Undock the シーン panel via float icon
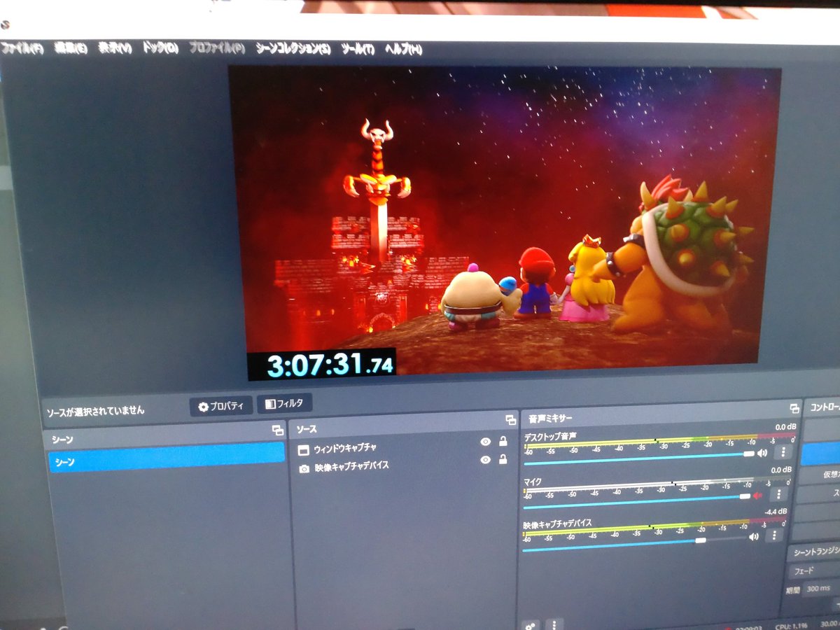The width and height of the screenshot is (840, 630). point(278,431)
